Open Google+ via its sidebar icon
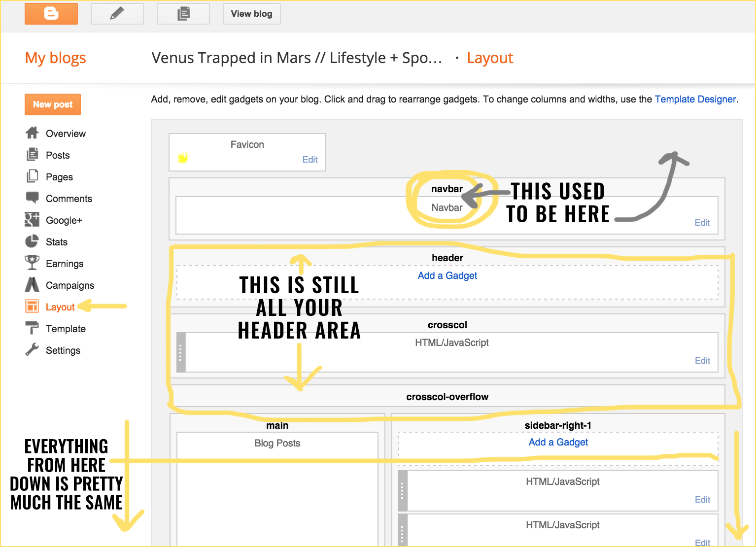The image size is (756, 547). (x=32, y=220)
